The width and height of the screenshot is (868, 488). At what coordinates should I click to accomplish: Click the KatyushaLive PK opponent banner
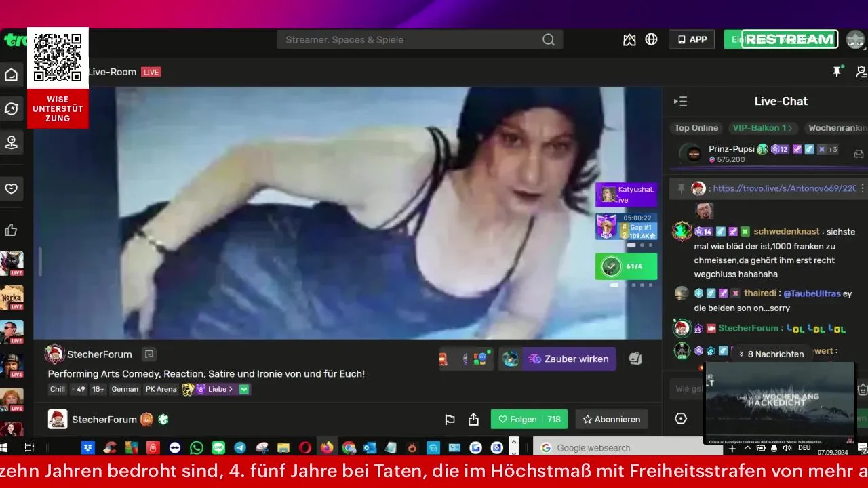(x=627, y=195)
